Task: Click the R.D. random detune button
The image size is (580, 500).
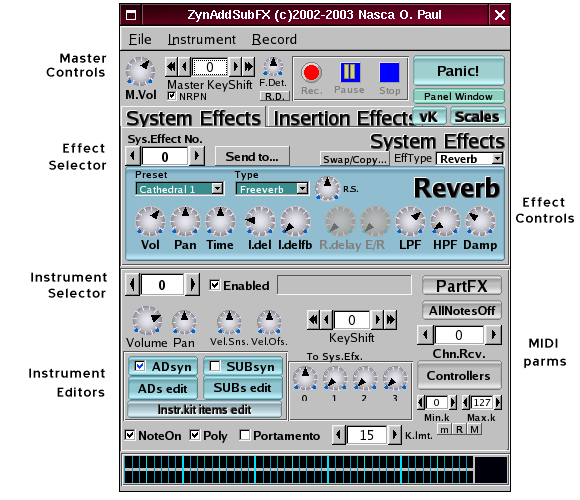Action: 274,97
